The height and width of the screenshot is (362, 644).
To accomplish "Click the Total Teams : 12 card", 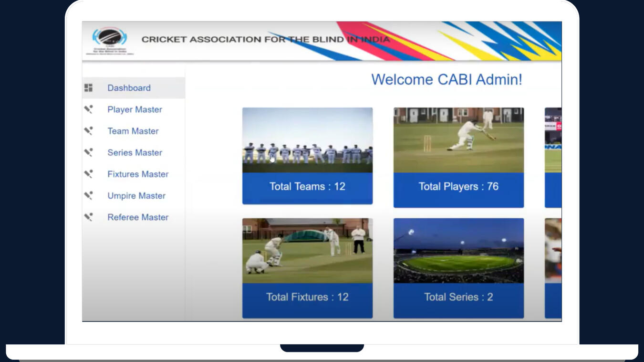I will coord(307,187).
